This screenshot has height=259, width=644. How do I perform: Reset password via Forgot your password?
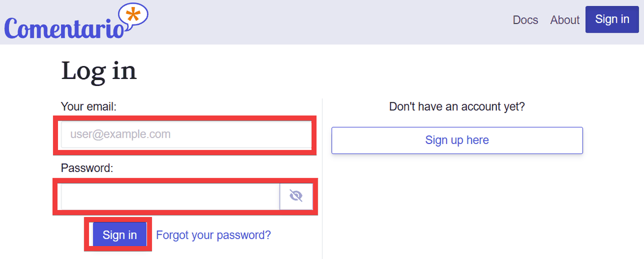coord(213,235)
